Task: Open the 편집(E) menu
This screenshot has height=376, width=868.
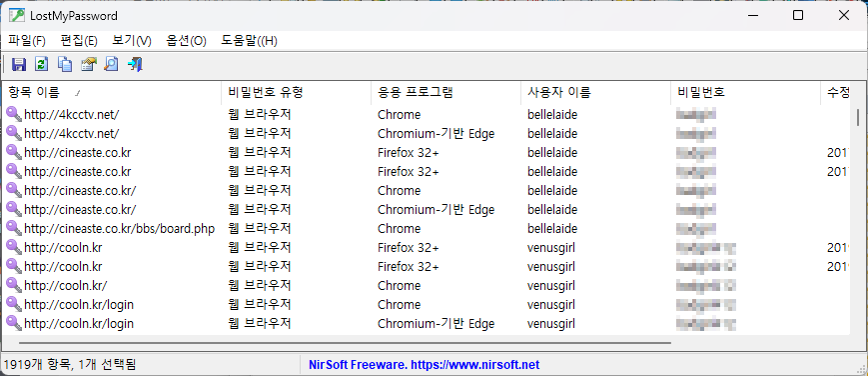Action: 79,40
